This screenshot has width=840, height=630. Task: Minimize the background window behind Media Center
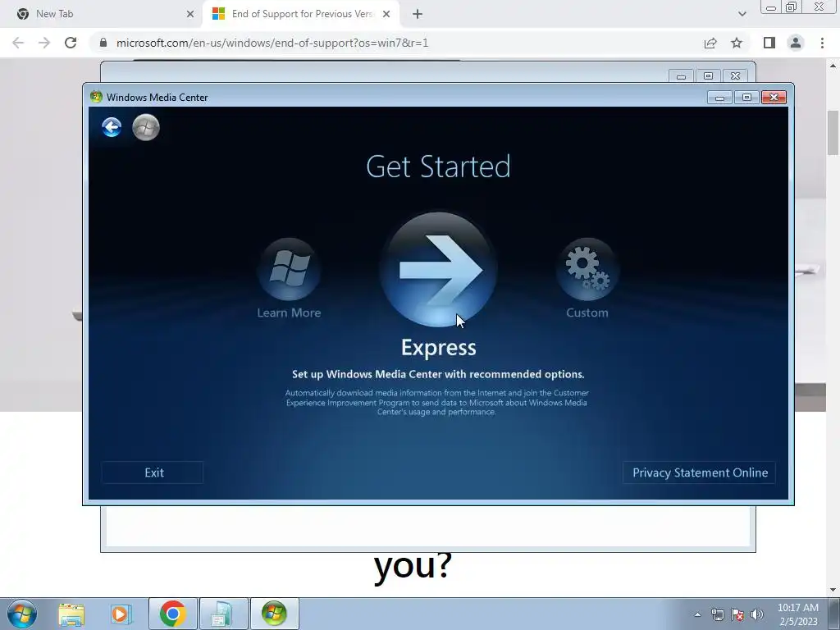[682, 76]
